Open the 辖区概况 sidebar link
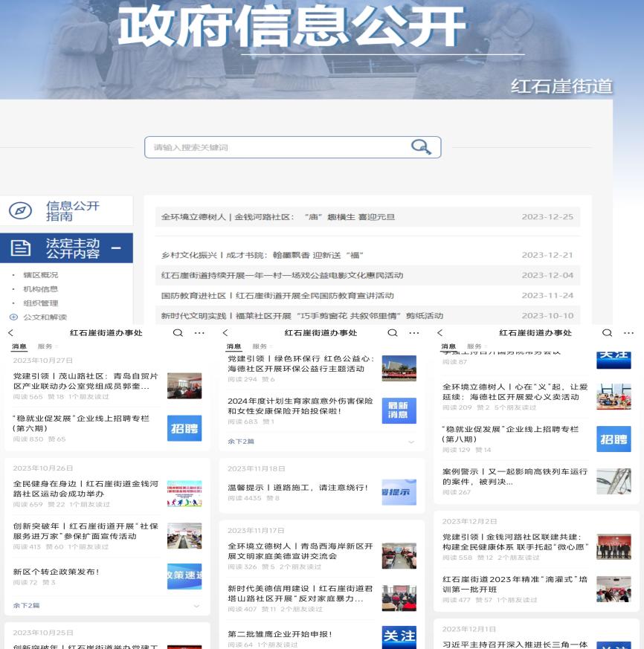Viewport: 644px width, 649px height. point(40,275)
